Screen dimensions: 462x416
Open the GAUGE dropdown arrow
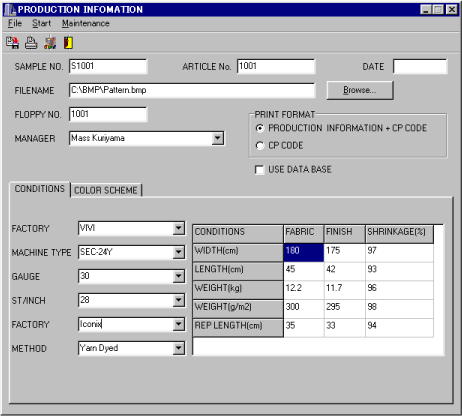179,276
